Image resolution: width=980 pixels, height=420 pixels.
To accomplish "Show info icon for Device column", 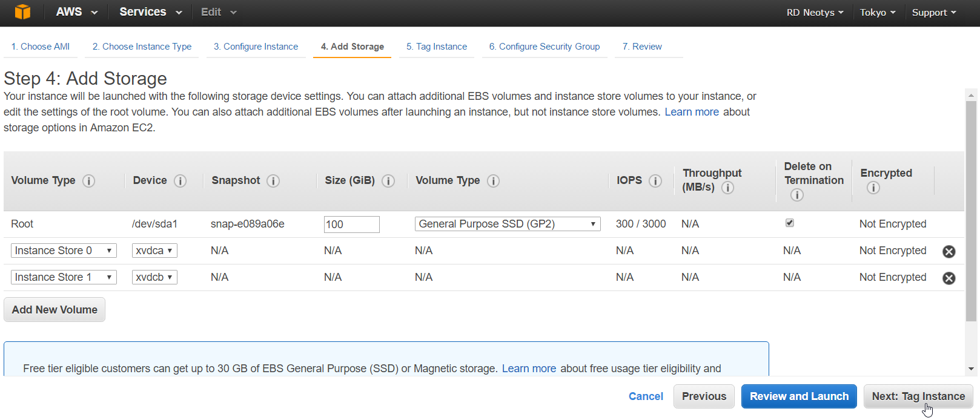I will (180, 181).
